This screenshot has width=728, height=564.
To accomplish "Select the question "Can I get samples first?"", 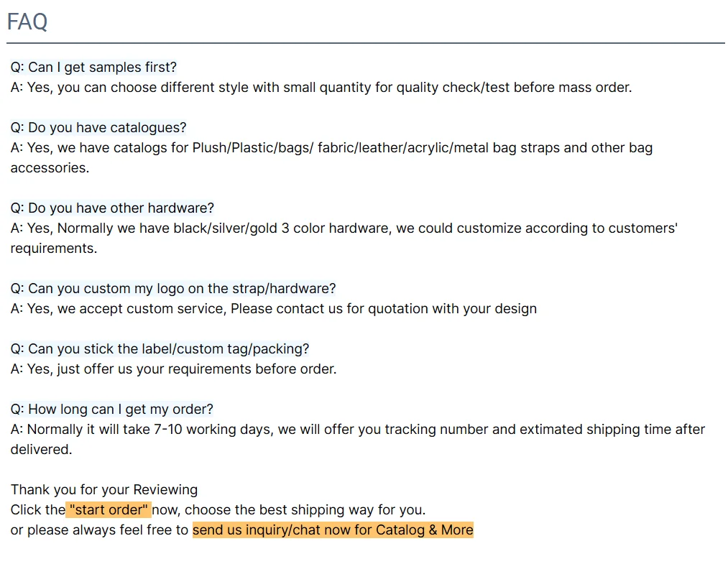I will 94,67.
